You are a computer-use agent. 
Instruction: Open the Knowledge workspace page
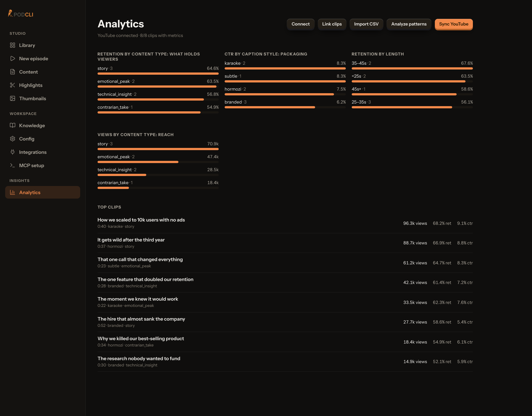pos(43,126)
